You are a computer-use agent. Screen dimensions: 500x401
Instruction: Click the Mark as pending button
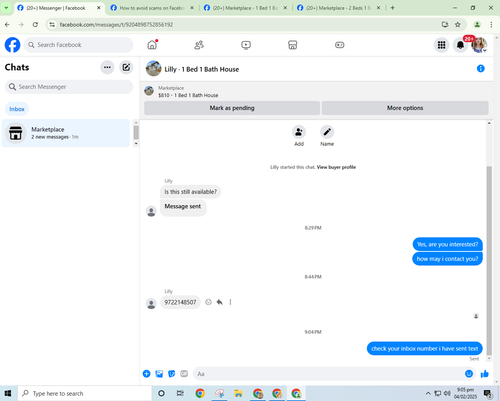[x=232, y=108]
